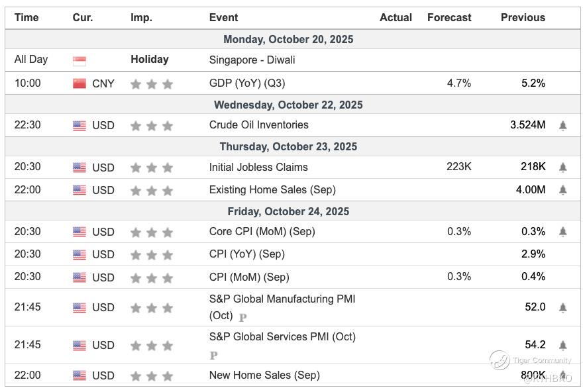
Task: Open the Crude Oil Inventories event
Action: tap(258, 124)
